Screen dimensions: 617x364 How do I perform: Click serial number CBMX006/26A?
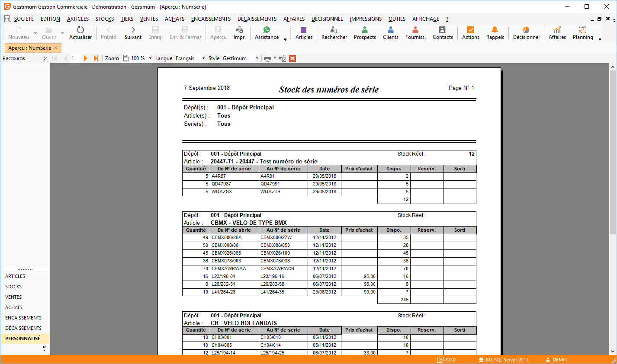(227, 237)
